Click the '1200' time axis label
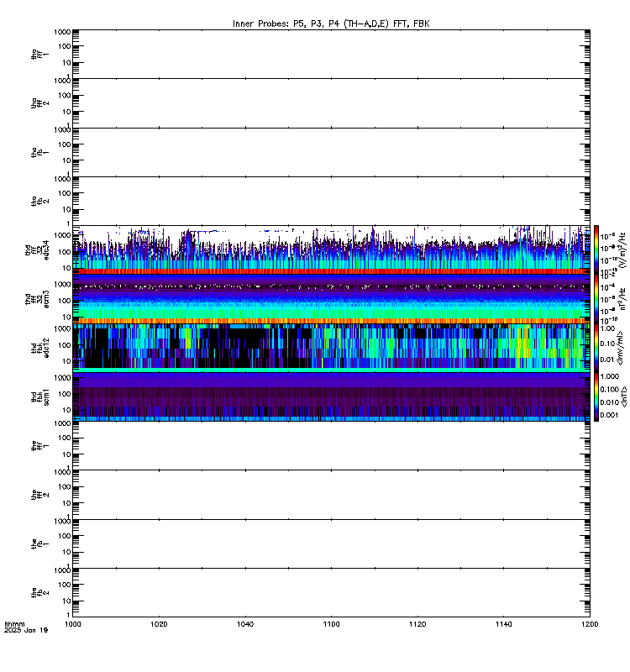Image resolution: width=630 pixels, height=672 pixels. click(x=591, y=624)
